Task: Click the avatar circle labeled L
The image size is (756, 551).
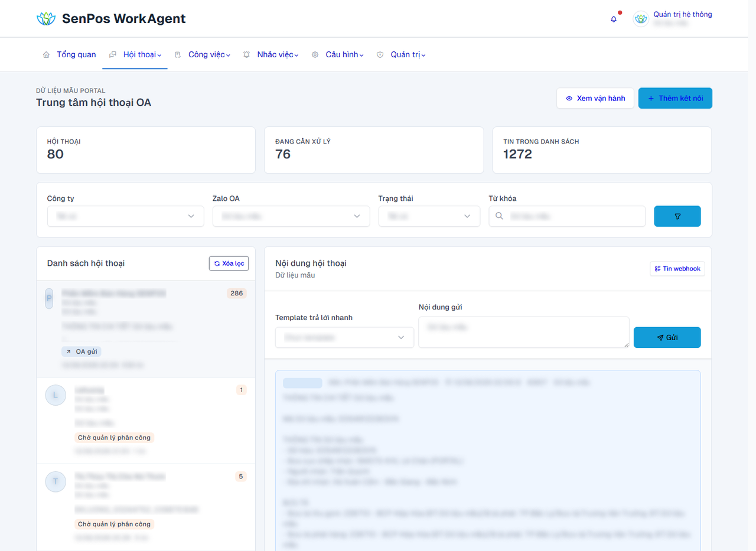Action: click(56, 396)
